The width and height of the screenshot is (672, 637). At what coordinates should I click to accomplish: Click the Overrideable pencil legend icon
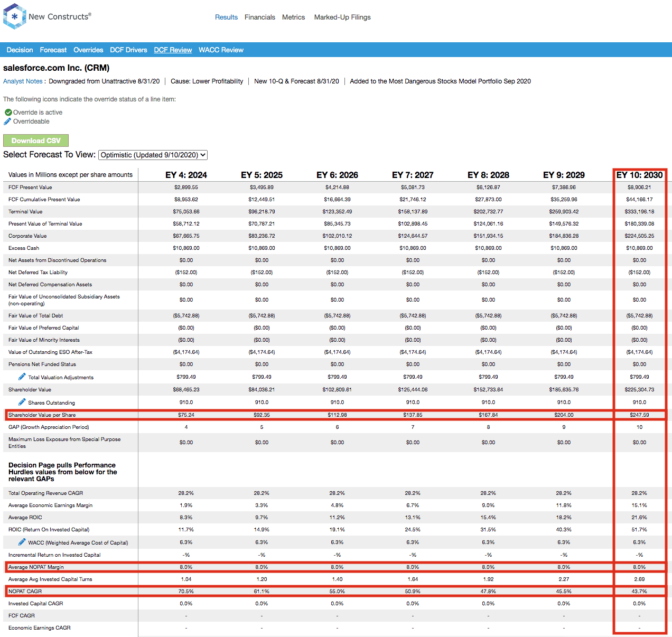[x=7, y=121]
